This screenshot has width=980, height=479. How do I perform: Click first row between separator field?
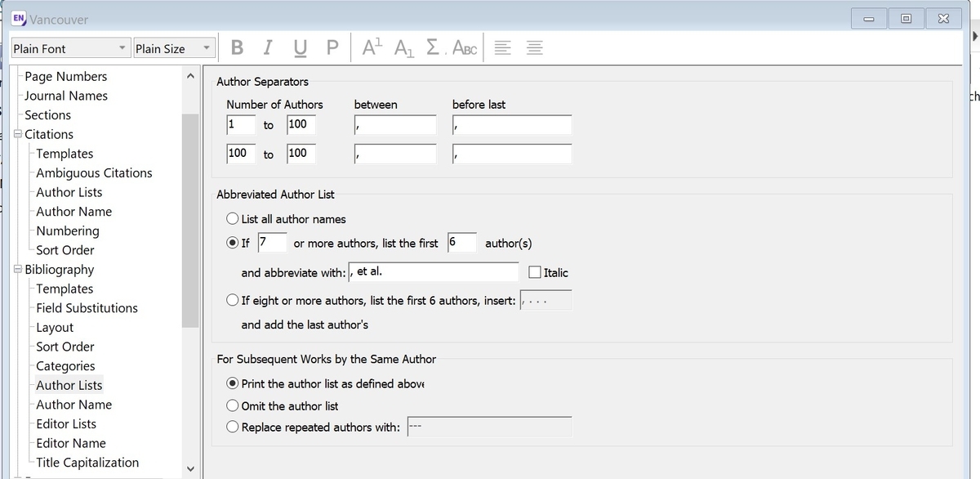click(395, 125)
